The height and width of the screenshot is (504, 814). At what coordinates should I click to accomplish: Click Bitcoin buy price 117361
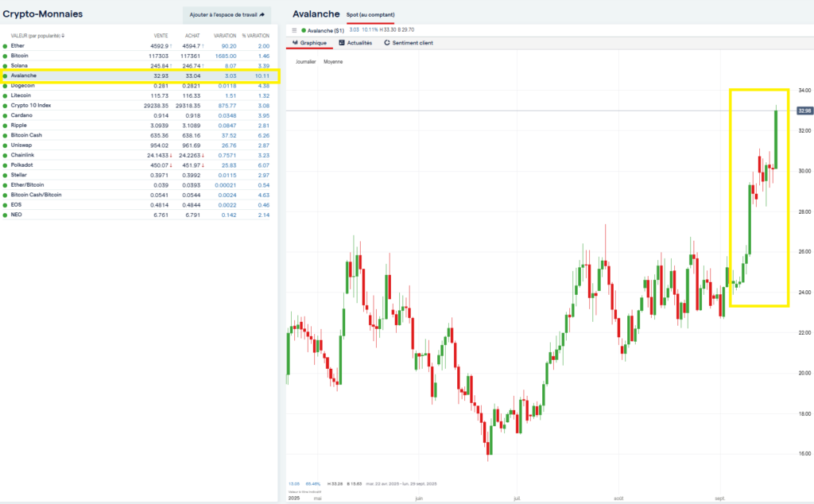pos(191,56)
